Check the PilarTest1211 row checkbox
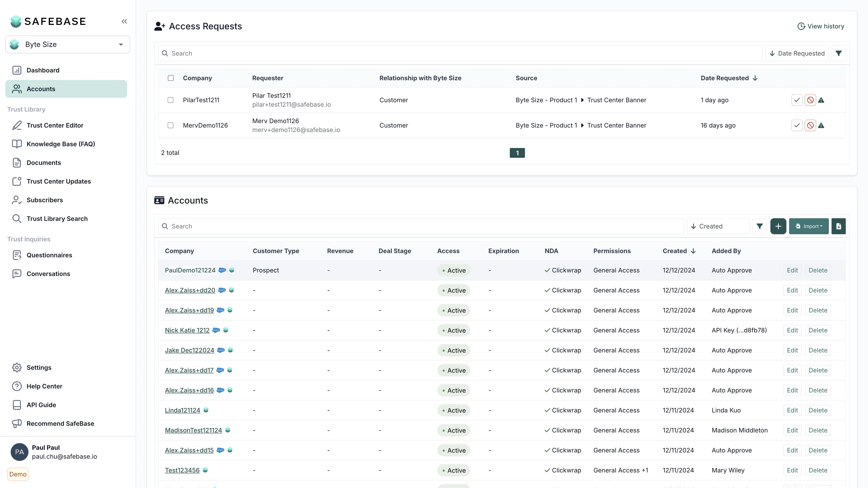This screenshot has width=868, height=488. pos(171,100)
